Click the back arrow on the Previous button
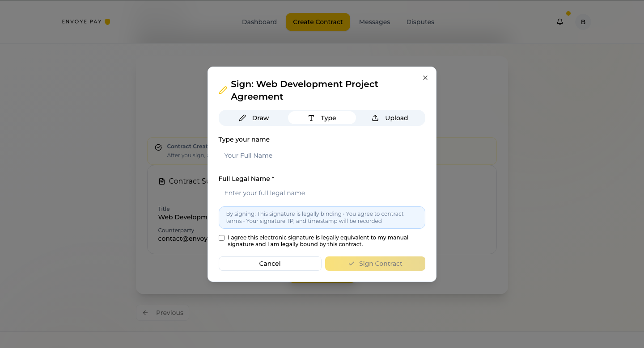This screenshot has height=348, width=644. tap(145, 313)
